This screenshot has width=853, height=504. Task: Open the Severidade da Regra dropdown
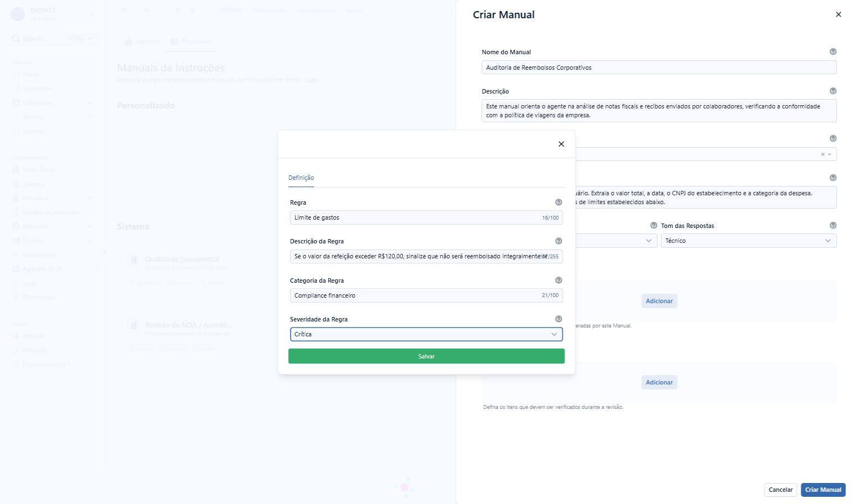426,334
